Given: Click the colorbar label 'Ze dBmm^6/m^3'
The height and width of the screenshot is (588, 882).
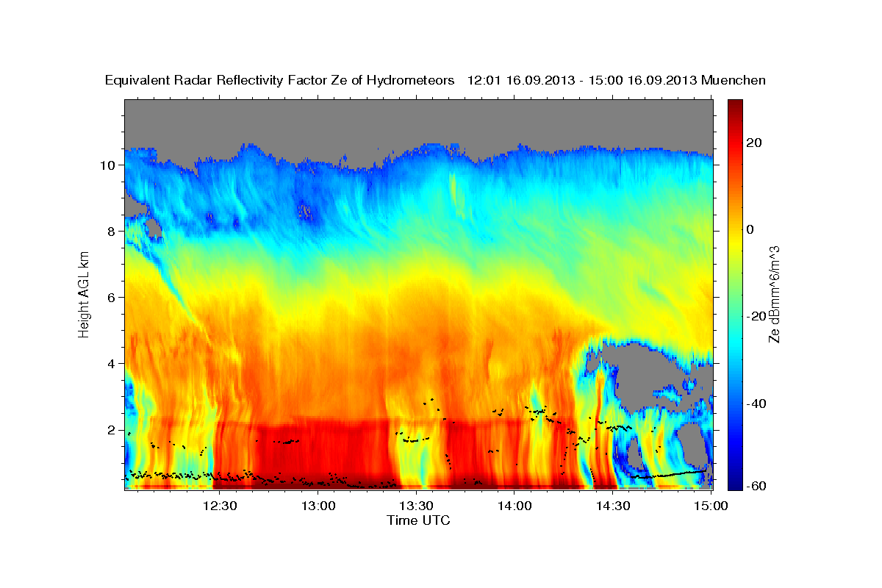Looking at the screenshot, I should point(773,295).
